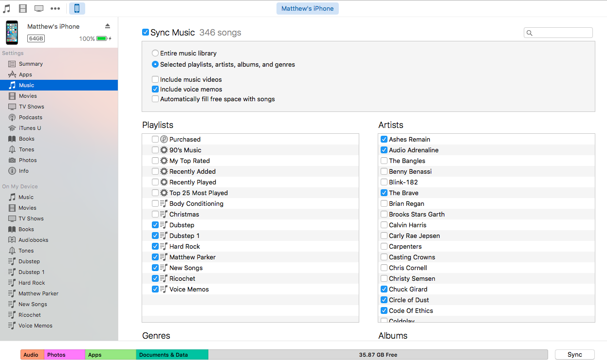Open Movies under Settings sidebar
This screenshot has width=607, height=364.
click(59, 96)
